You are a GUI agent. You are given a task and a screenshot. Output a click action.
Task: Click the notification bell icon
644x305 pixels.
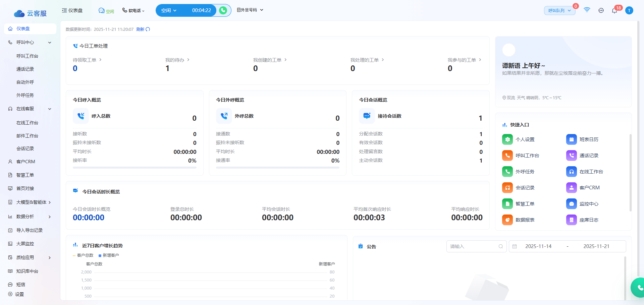614,10
